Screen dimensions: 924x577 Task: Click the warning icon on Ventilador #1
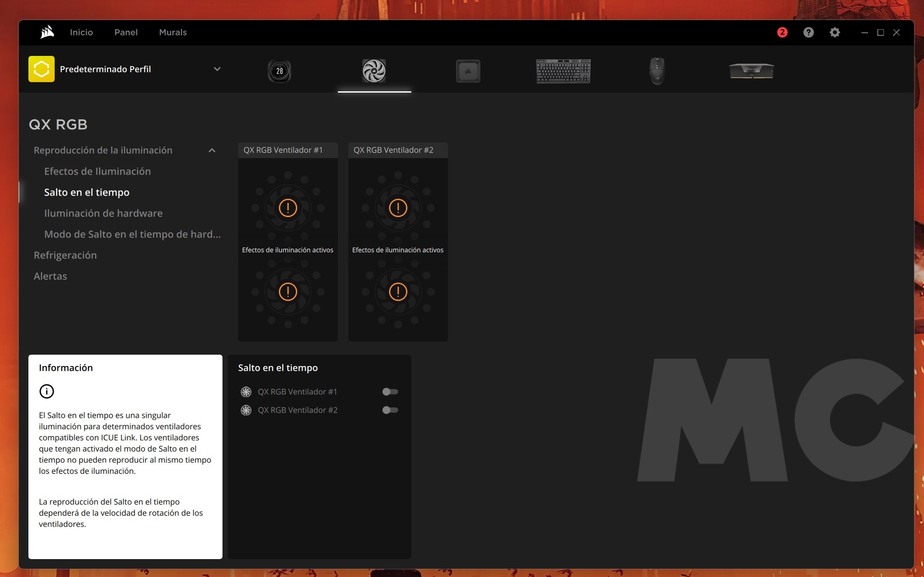[288, 208]
